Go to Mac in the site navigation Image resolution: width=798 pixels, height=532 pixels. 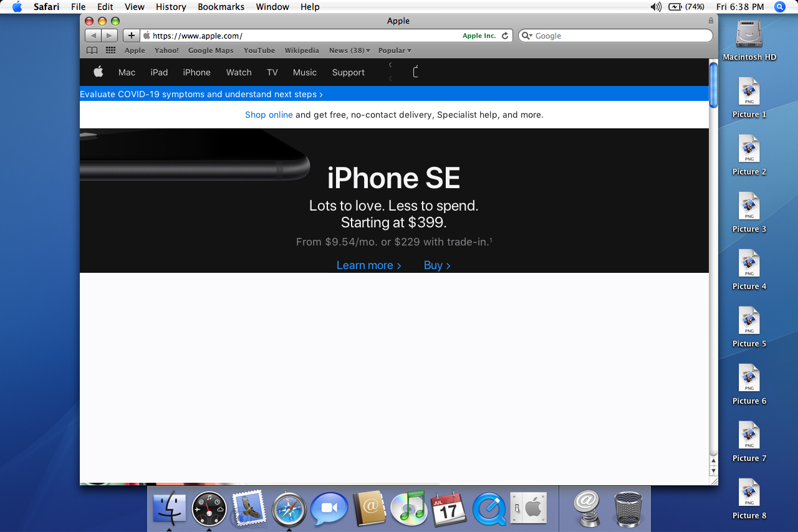click(127, 72)
